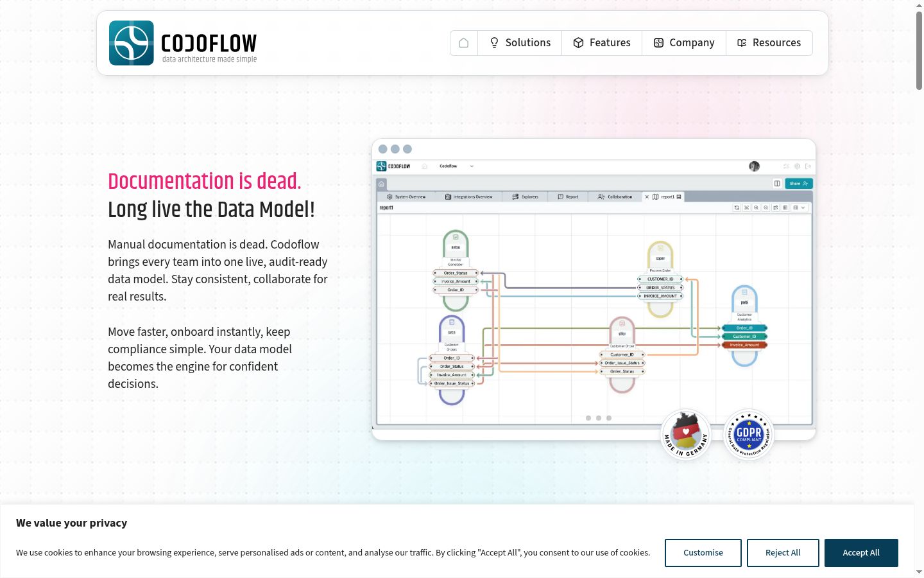Screen dimensions: 924x578
Task: Toggle the split-view icon beside Share
Action: click(777, 184)
